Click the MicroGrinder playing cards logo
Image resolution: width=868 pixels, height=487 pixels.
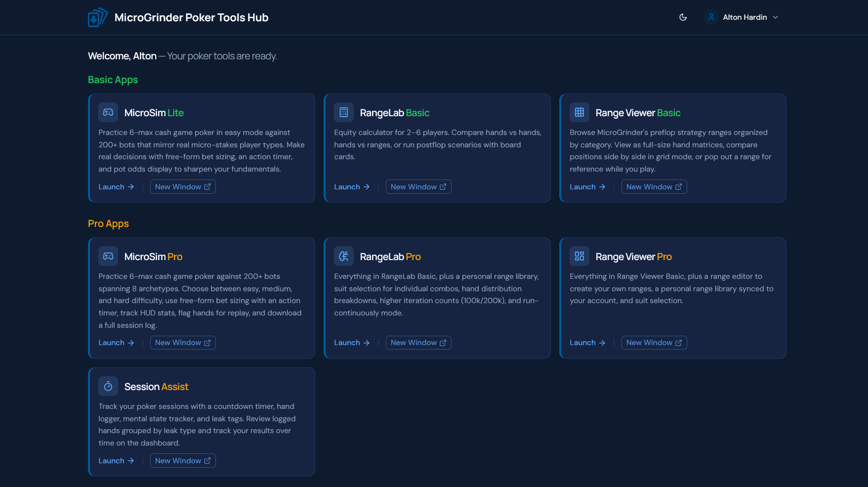tap(98, 17)
